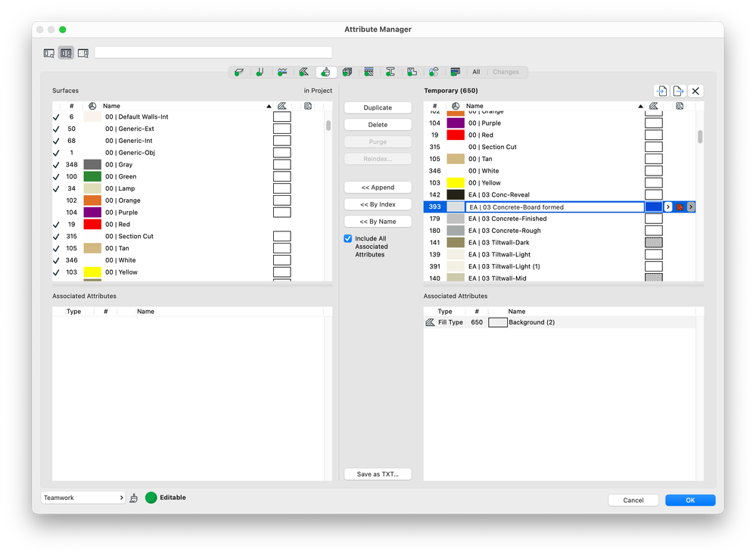
Task: Switch to the Building Materials icon
Action: 347,72
